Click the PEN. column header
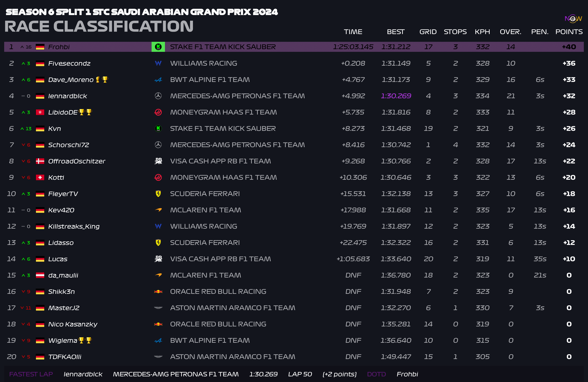 click(540, 32)
